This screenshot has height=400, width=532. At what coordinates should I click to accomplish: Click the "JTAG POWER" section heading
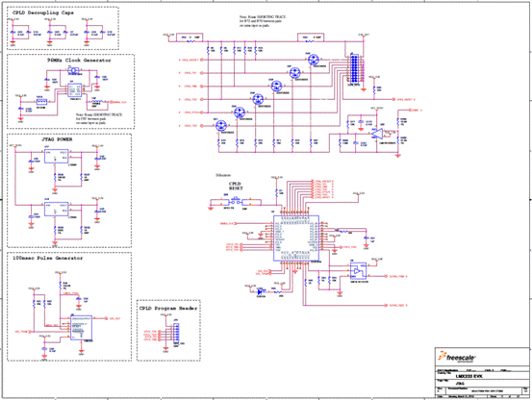[57, 139]
